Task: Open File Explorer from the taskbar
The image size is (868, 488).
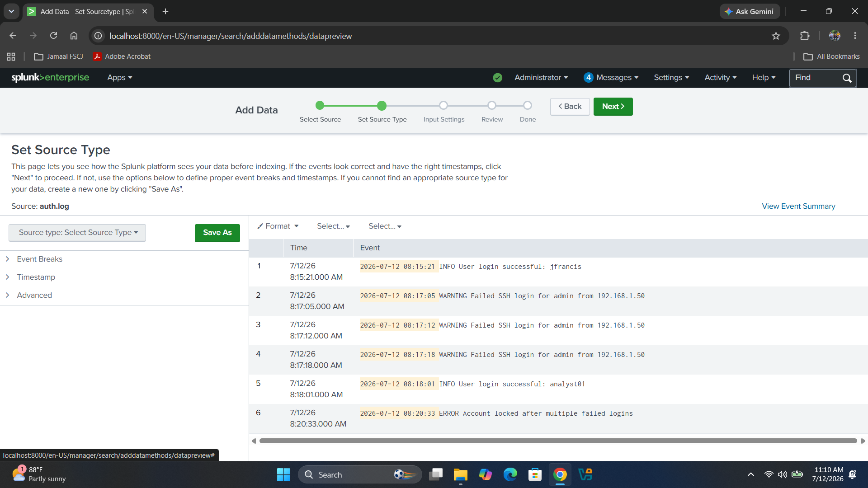Action: coord(460,474)
